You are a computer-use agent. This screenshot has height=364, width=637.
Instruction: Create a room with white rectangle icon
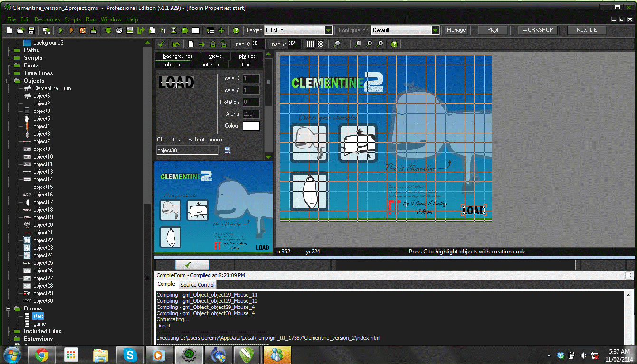pyautogui.click(x=196, y=30)
